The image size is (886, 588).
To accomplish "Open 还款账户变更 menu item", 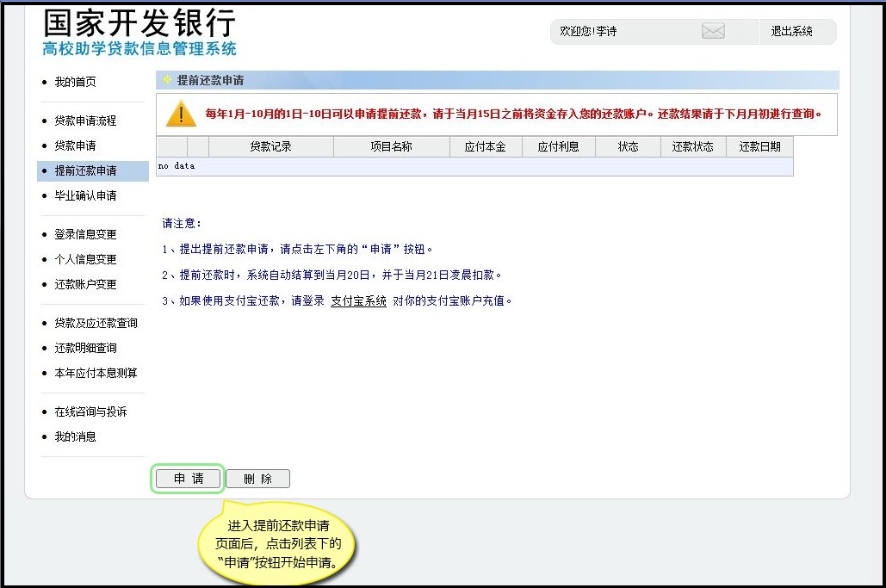I will [x=85, y=284].
